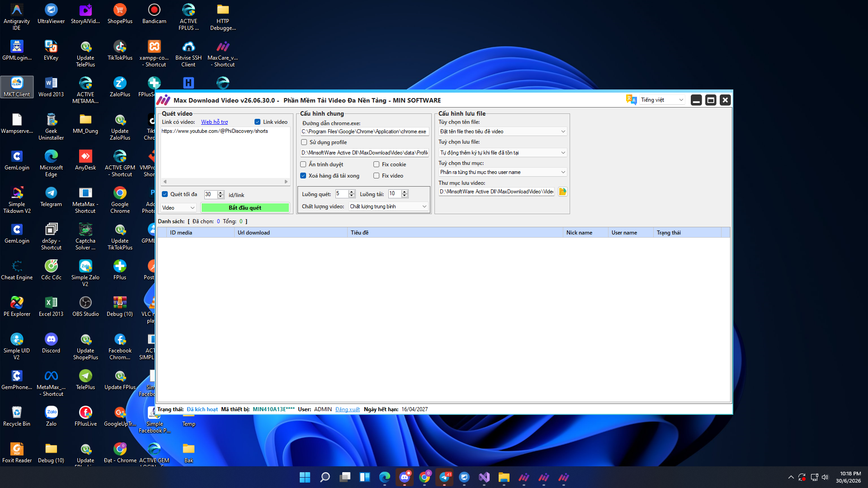The image size is (868, 488).
Task: Select the Captcha Solver desktop icon
Action: point(85,237)
